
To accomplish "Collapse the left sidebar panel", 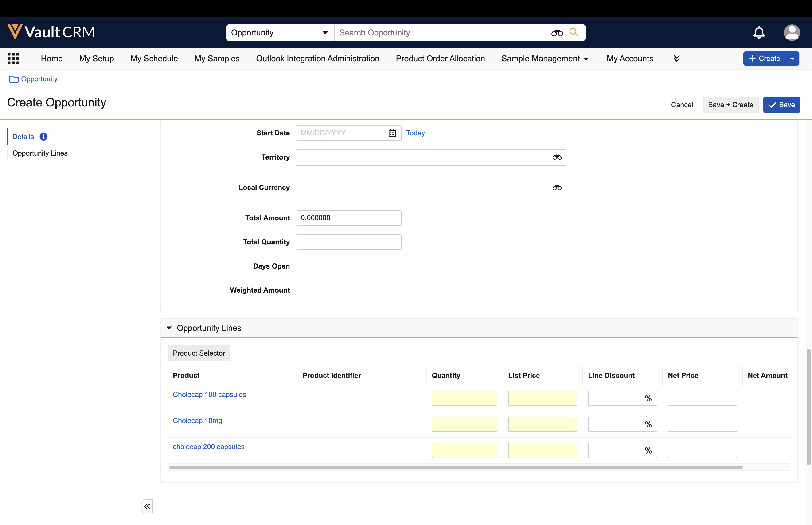I will point(147,506).
